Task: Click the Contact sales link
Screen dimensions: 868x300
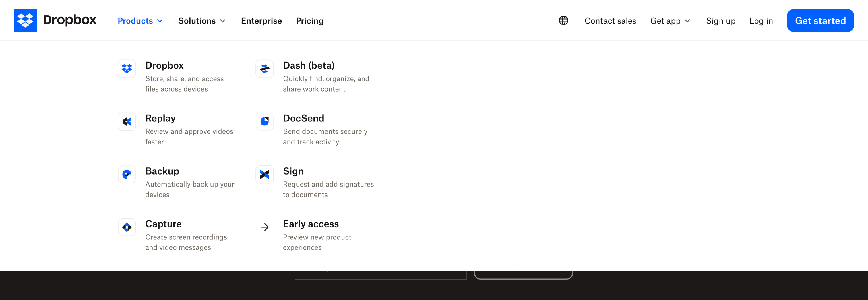Action: [x=610, y=21]
